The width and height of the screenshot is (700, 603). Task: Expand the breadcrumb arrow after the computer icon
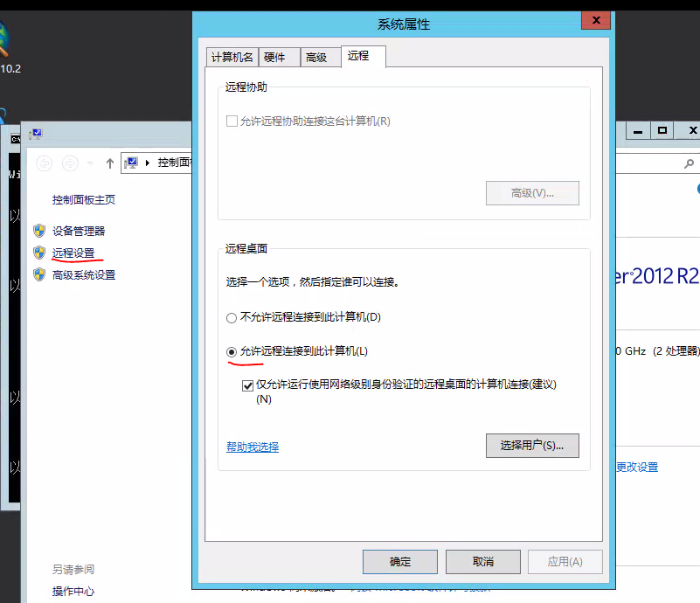pyautogui.click(x=148, y=163)
